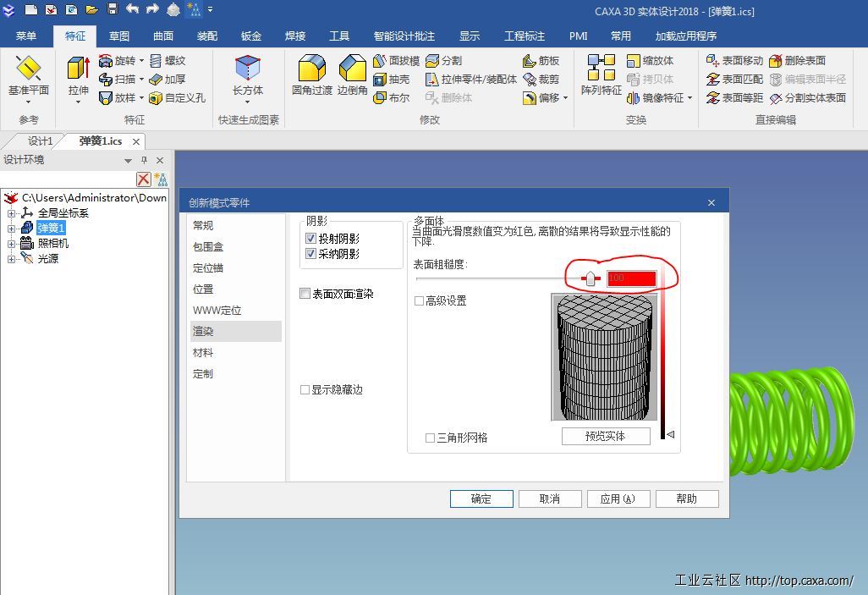Viewport: 868px width, 595px height.
Task: Switch to the 设计1 document tab
Action: pos(40,141)
